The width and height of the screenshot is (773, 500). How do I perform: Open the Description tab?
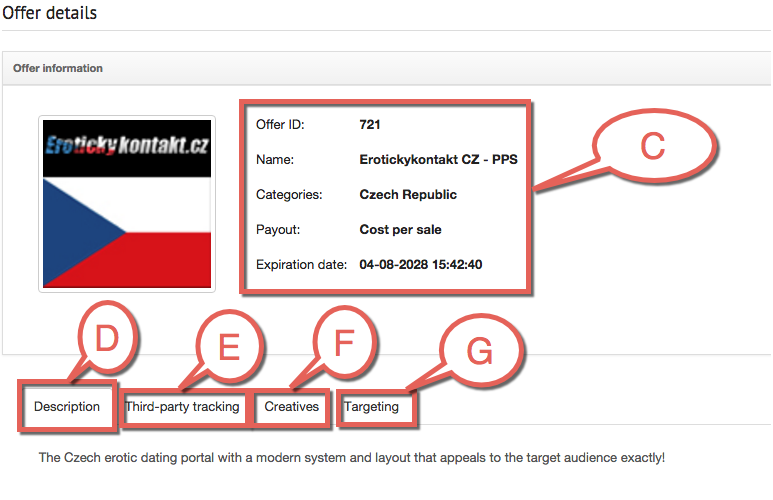pos(67,407)
